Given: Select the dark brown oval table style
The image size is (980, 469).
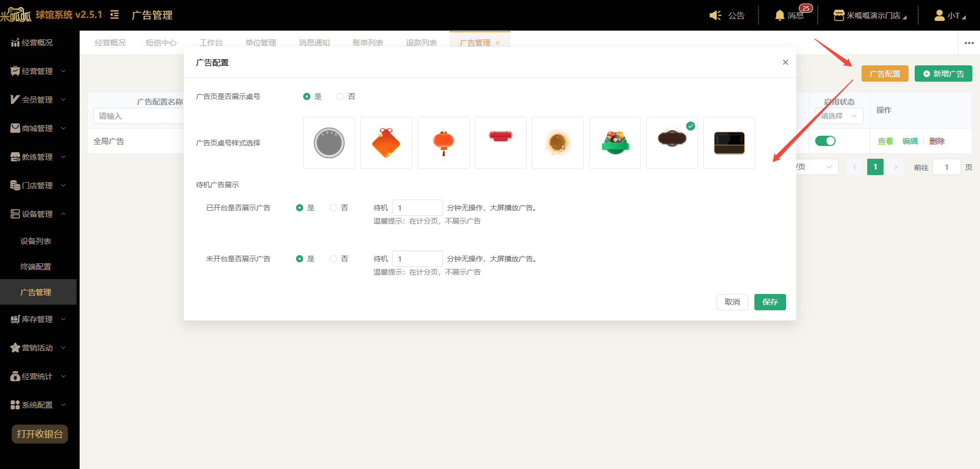Looking at the screenshot, I should coord(672,143).
